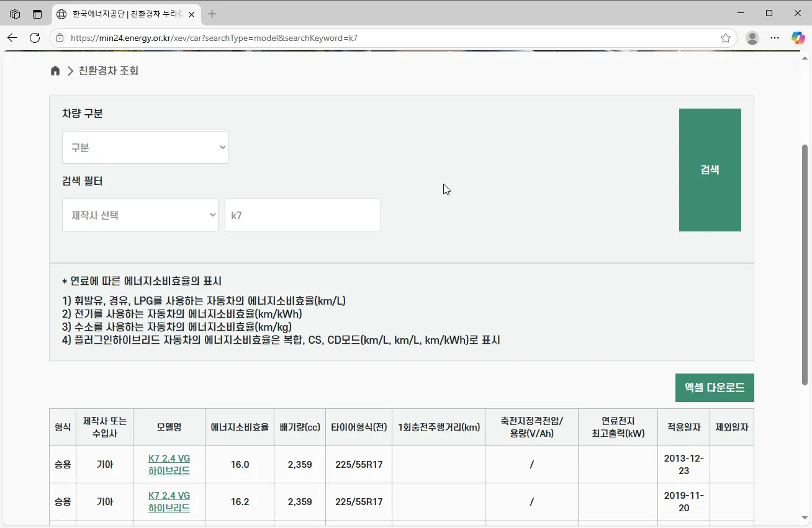Open the browser profile icon
Viewport: 812px width, 528px height.
click(x=752, y=38)
